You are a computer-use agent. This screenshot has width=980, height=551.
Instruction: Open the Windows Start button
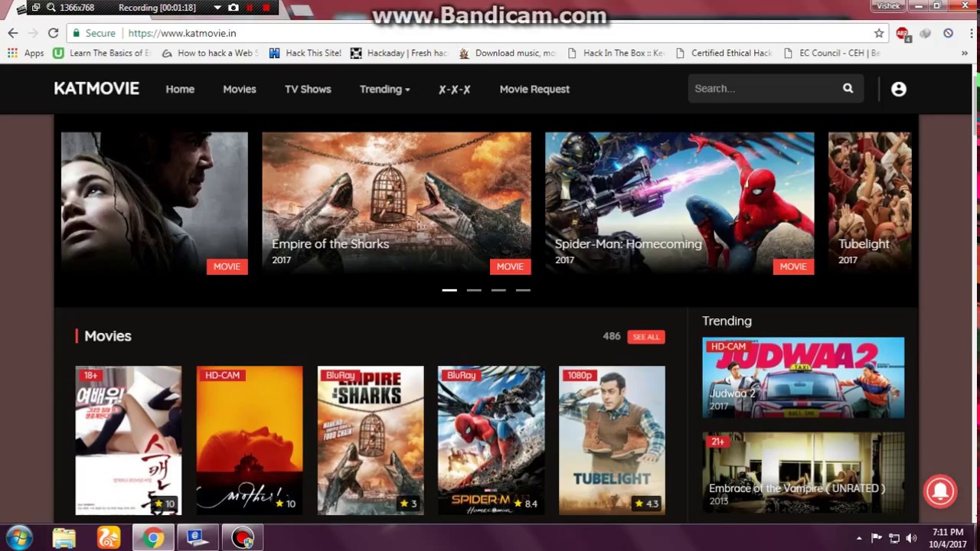tap(18, 537)
